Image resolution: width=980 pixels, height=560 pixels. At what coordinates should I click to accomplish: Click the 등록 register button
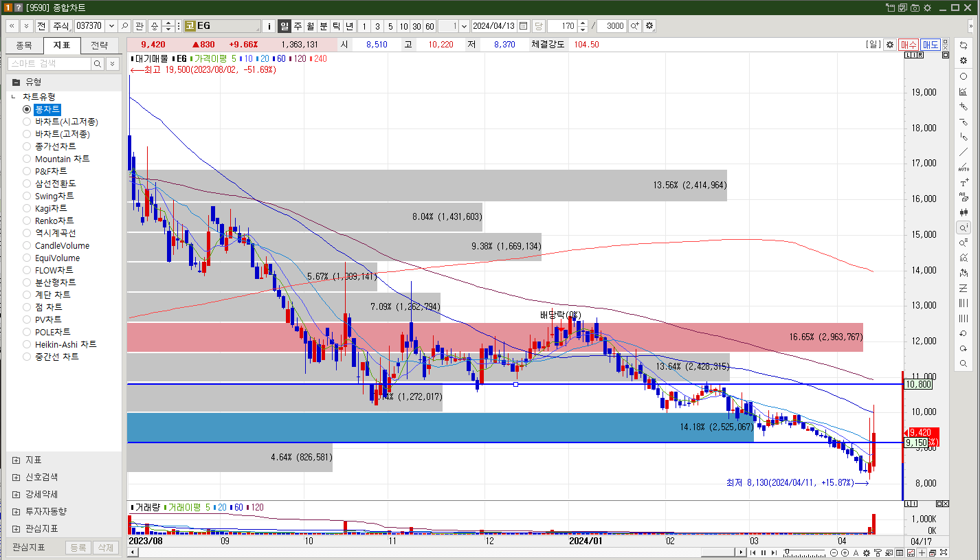point(78,548)
